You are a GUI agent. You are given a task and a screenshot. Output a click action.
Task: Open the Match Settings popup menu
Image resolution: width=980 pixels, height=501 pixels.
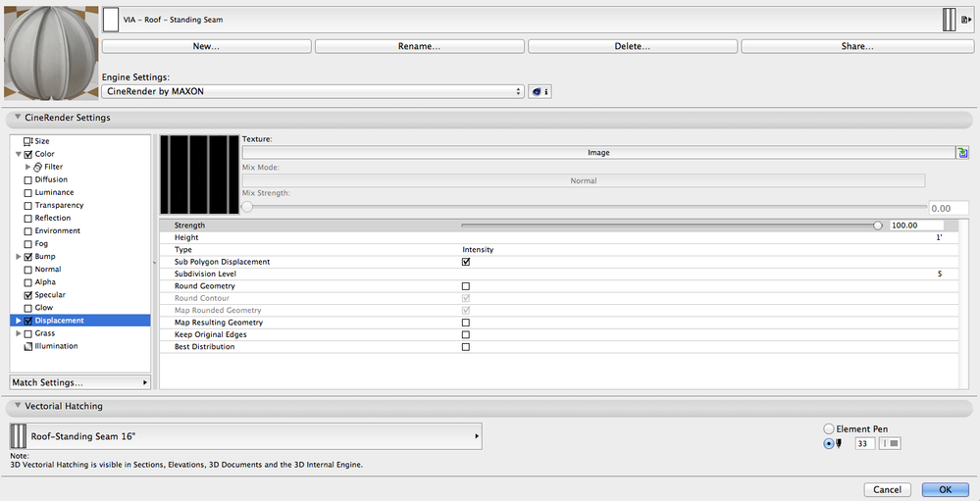coord(80,382)
